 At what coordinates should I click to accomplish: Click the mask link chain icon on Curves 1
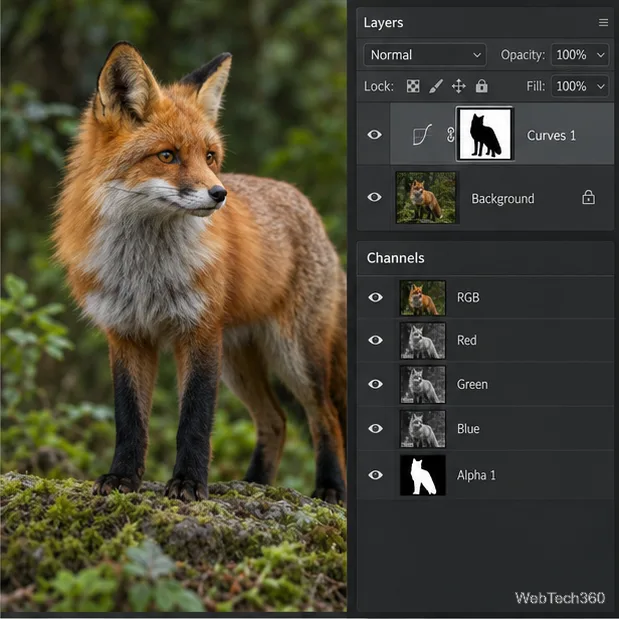click(x=450, y=135)
